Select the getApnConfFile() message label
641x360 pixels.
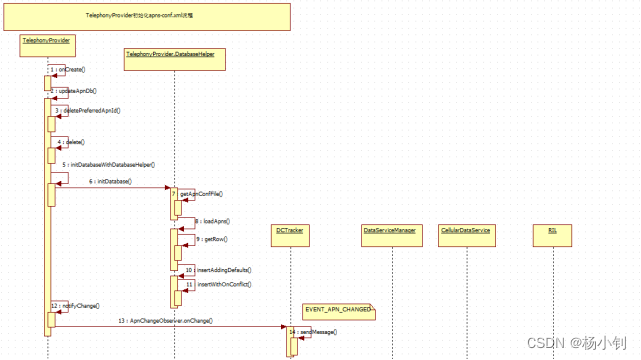tap(202, 194)
